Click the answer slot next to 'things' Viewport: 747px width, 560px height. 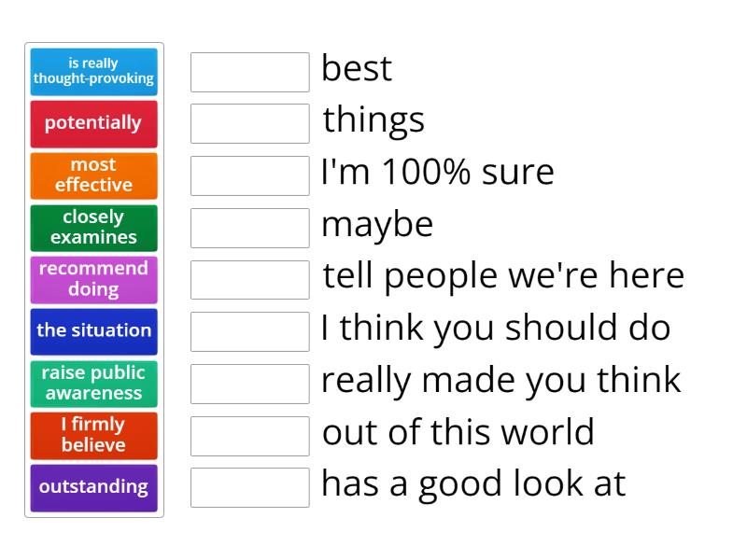pos(250,124)
